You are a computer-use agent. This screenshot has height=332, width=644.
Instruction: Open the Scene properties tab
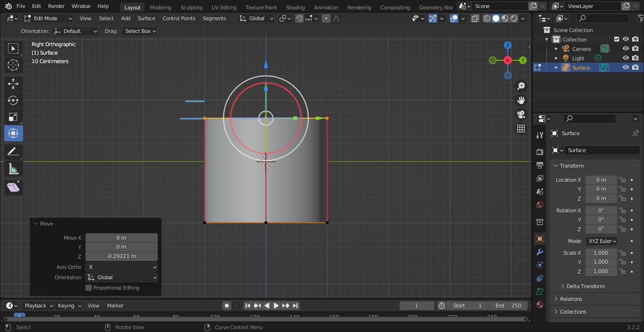pos(540,192)
